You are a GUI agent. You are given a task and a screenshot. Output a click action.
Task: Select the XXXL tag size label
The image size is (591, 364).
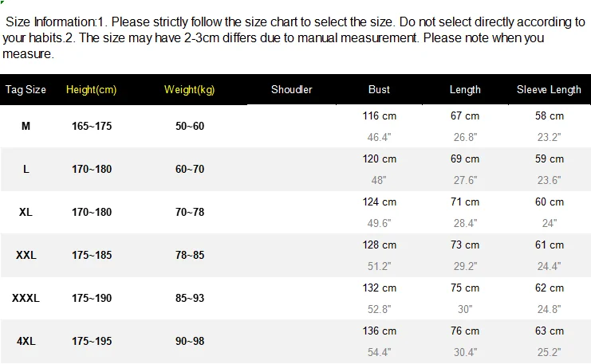[26, 298]
